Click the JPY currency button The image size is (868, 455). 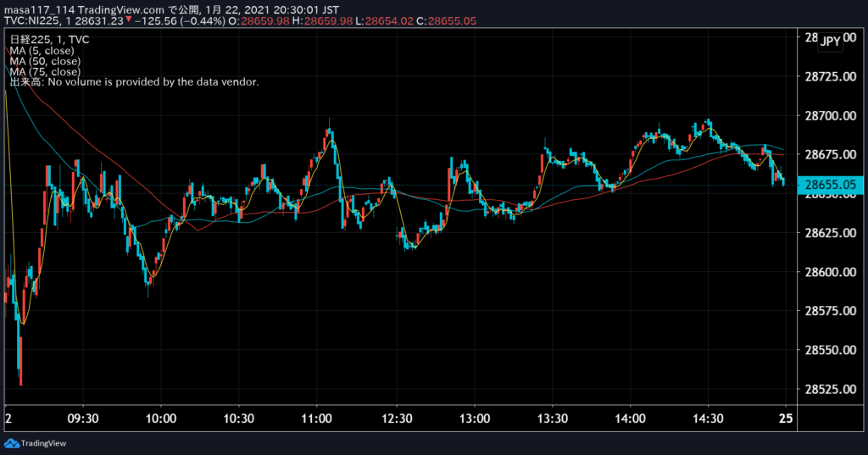point(831,42)
